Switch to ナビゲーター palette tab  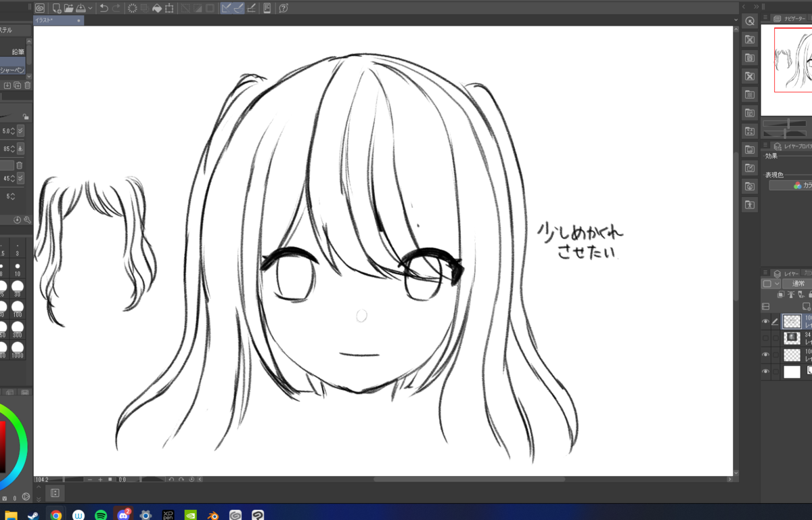[790, 19]
